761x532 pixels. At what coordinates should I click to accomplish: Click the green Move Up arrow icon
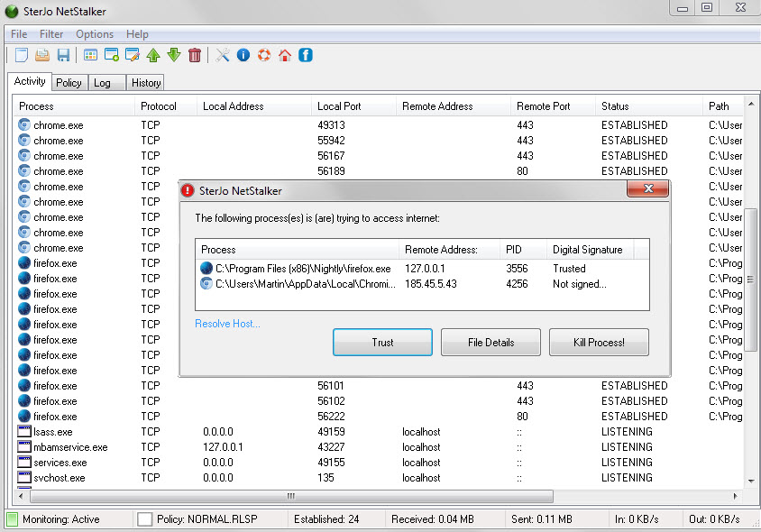pos(153,55)
